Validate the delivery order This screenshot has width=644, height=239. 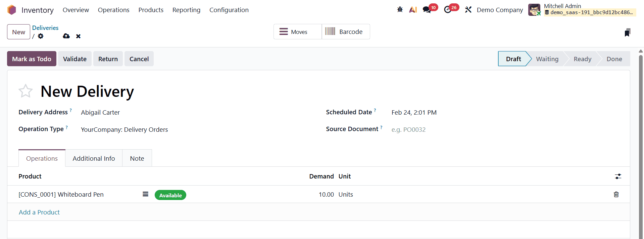pos(75,58)
